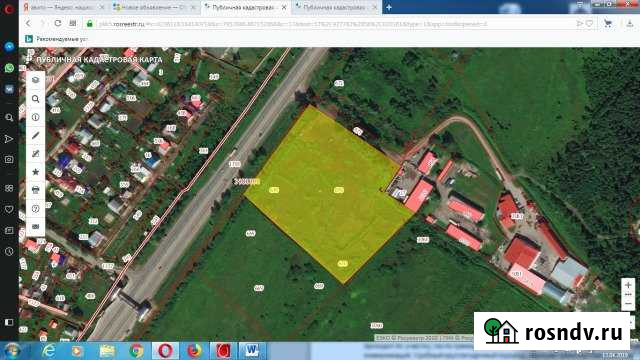Screen dimensions: 640x360
Task: Print the map with printer icon
Action: (x=36, y=190)
